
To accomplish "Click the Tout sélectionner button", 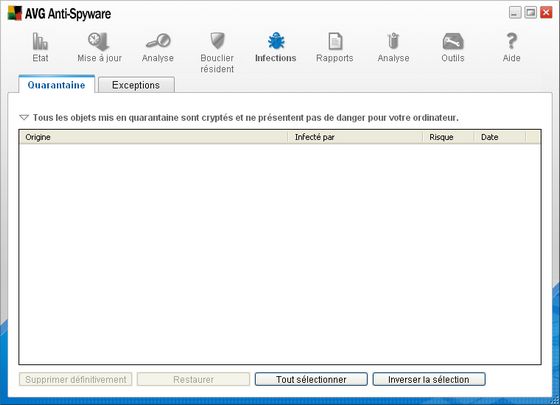I will 311,379.
